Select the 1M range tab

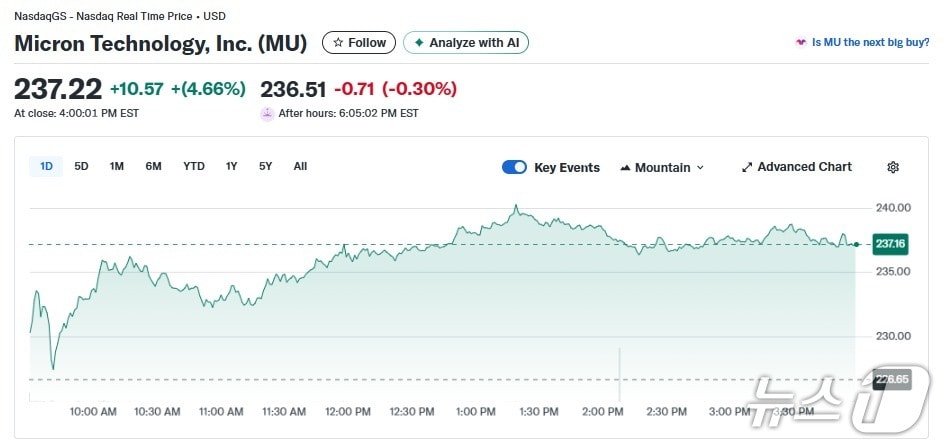[116, 166]
